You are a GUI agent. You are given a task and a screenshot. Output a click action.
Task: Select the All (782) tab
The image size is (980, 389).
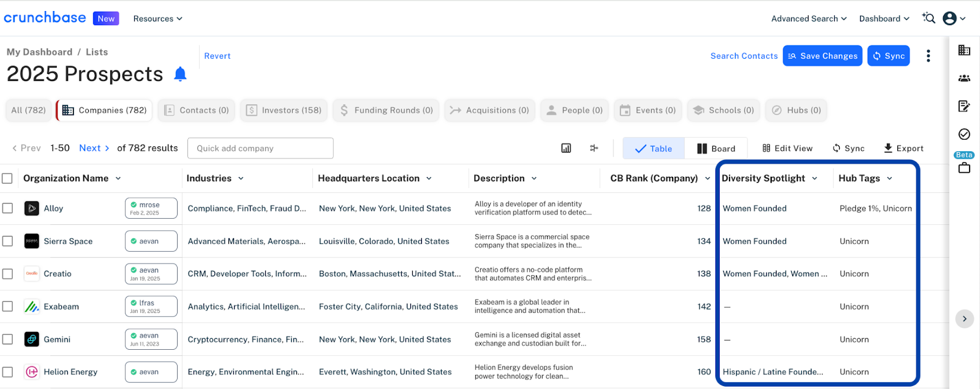point(28,110)
